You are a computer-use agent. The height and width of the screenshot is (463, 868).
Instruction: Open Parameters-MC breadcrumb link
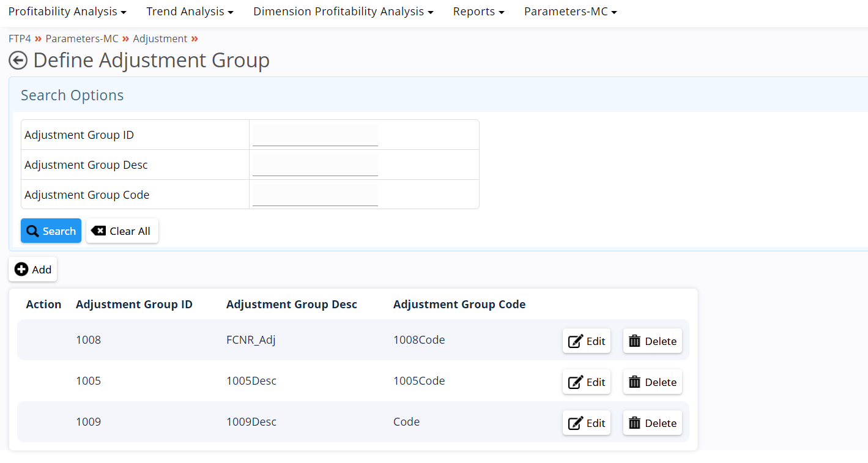click(x=82, y=39)
